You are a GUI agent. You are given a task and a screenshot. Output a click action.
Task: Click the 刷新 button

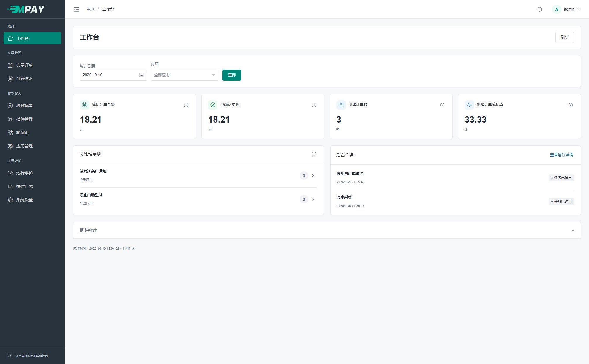coord(564,37)
